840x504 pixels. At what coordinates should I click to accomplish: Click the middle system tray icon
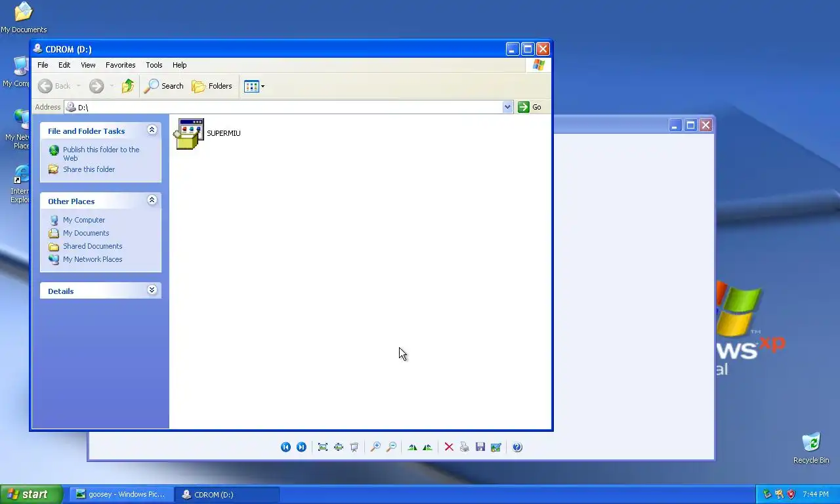click(x=779, y=494)
